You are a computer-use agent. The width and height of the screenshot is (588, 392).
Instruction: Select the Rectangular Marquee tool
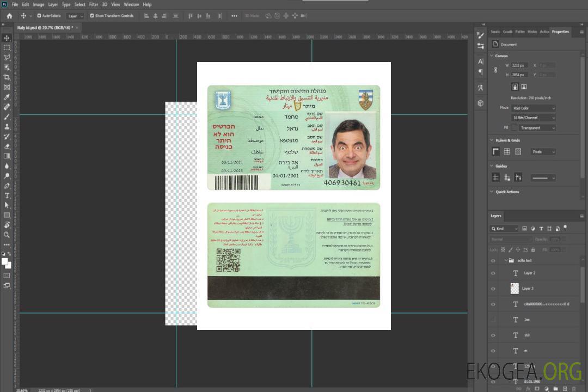7,48
